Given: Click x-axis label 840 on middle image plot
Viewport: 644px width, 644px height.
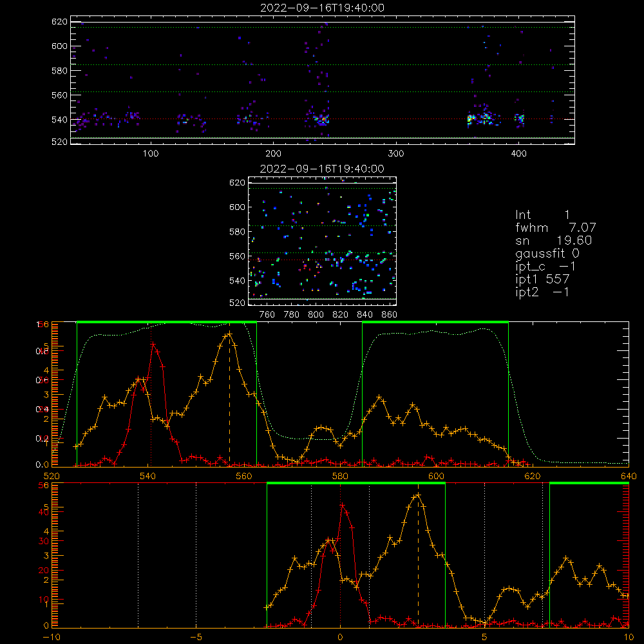Looking at the screenshot, I should [365, 315].
